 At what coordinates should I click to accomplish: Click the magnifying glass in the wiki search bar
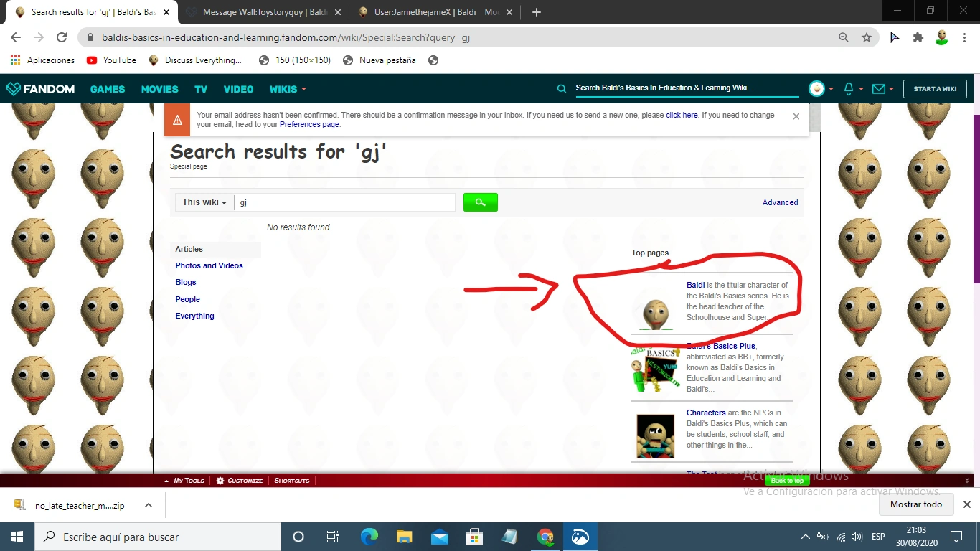562,88
